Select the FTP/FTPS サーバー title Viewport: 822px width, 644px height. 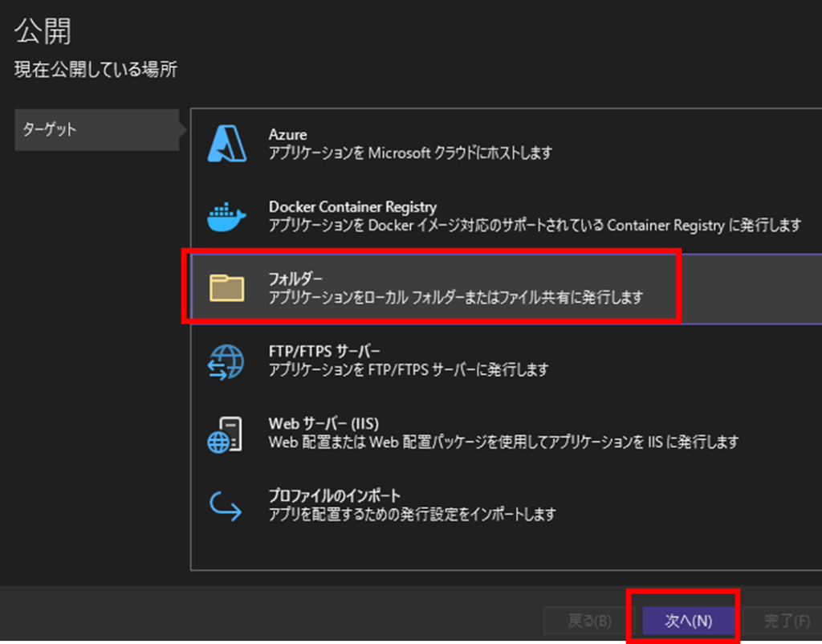tap(324, 352)
